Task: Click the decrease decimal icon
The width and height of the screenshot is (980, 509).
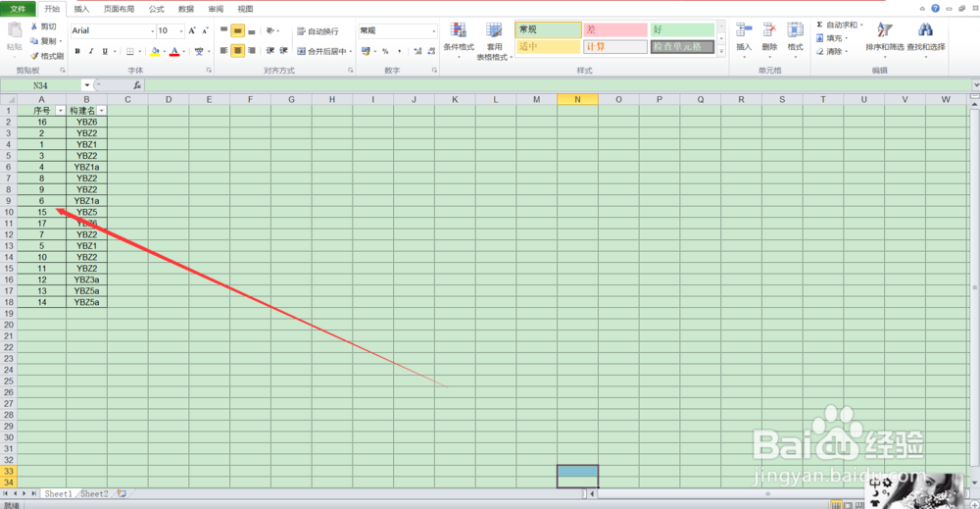Action: (x=431, y=51)
